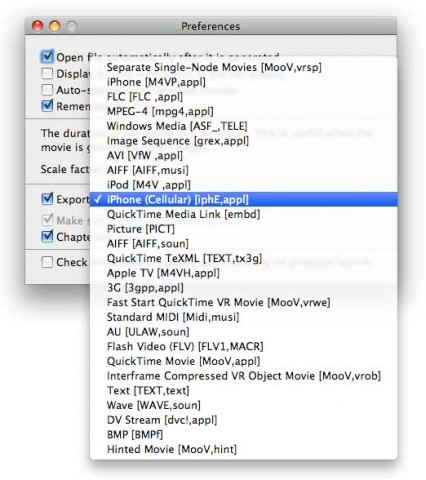426x480 pixels.
Task: Choose AVI [VfW ,appl] format
Action: point(243,155)
